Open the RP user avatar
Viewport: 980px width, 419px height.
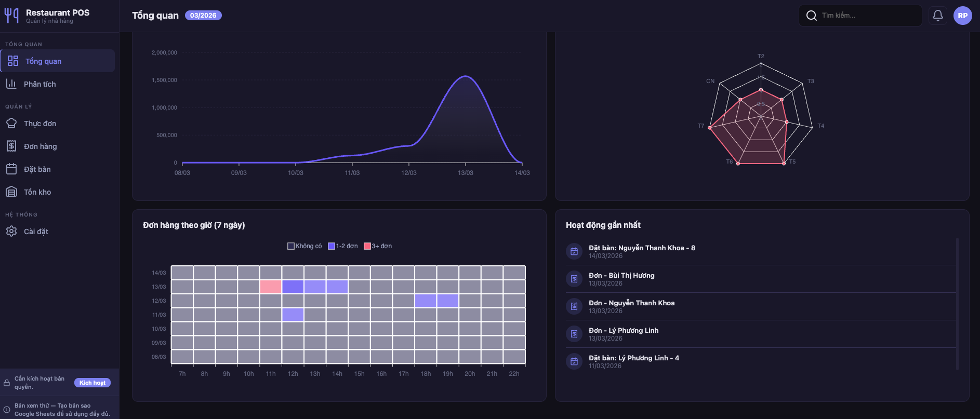(962, 16)
